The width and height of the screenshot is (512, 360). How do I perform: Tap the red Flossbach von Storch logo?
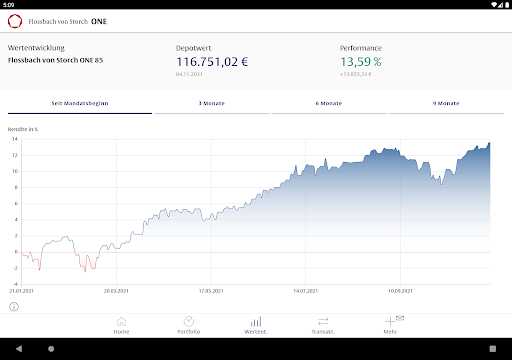15,21
